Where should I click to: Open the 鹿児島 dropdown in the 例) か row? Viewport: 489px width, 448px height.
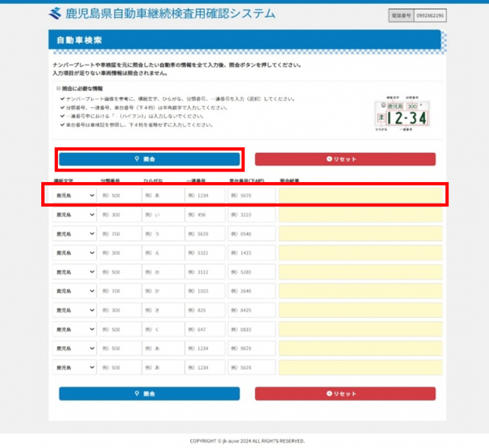tap(74, 291)
